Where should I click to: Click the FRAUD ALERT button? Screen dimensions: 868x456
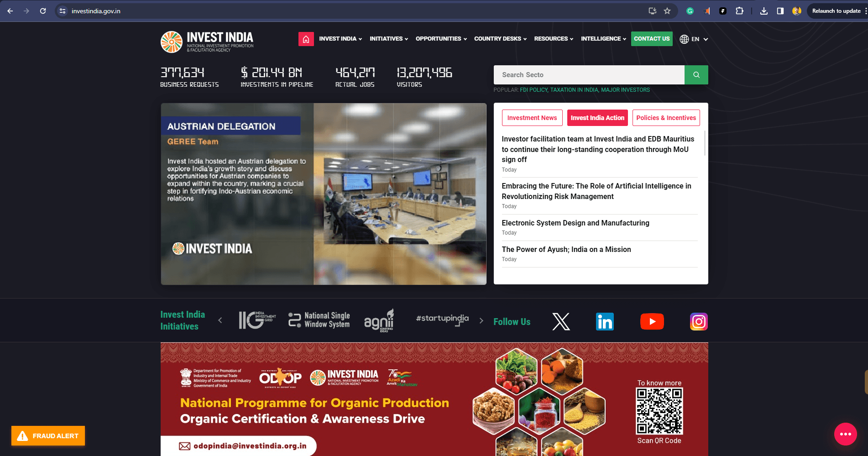(48, 436)
